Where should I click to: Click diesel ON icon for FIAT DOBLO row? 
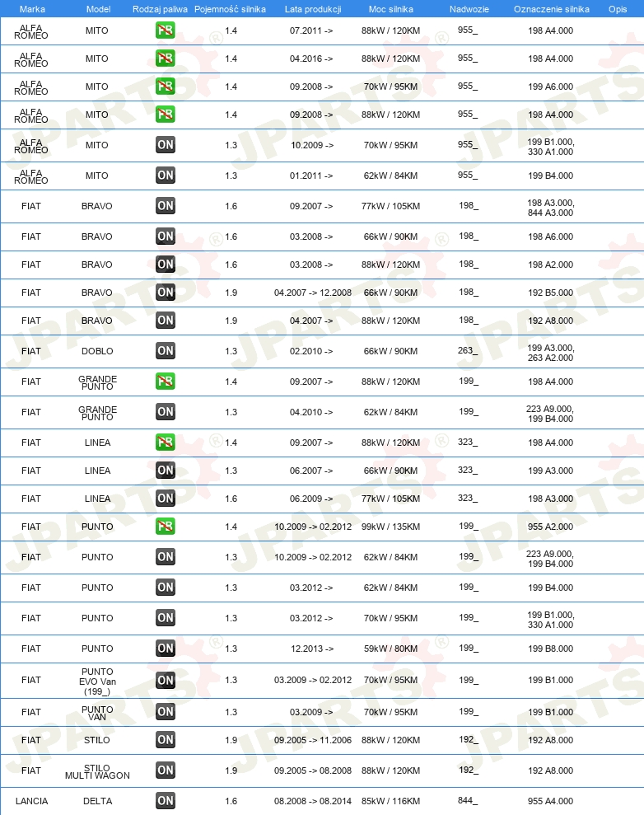tap(166, 351)
